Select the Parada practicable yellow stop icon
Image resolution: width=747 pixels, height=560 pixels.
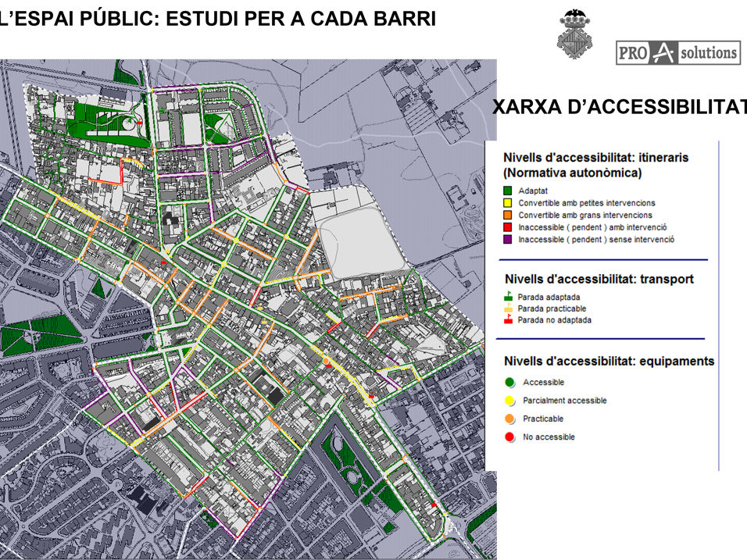tap(506, 308)
